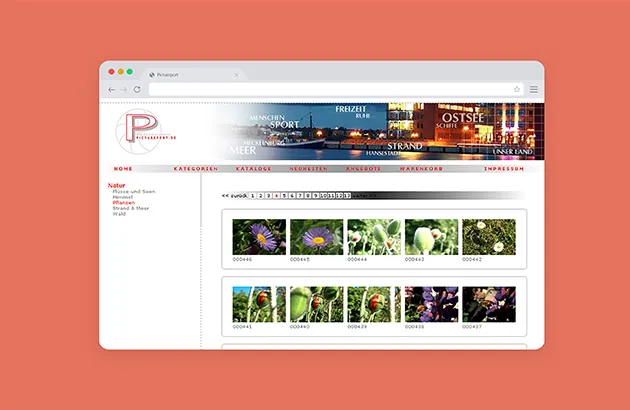Open the IMPRESSUM page
The image size is (630, 410).
tap(504, 169)
